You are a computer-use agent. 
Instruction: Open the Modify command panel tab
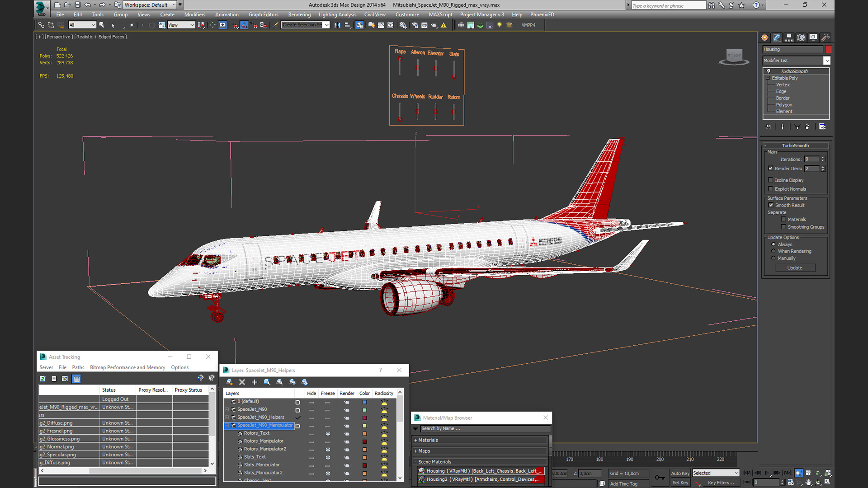777,38
